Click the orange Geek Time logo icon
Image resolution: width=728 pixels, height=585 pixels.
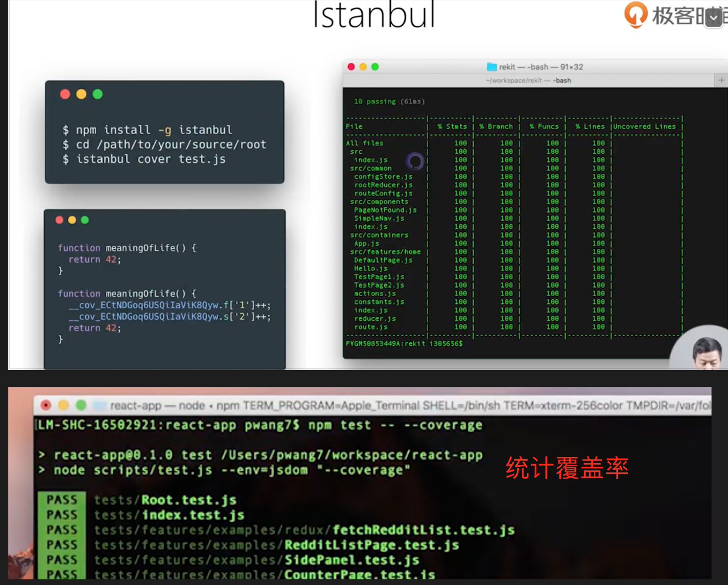pyautogui.click(x=635, y=14)
